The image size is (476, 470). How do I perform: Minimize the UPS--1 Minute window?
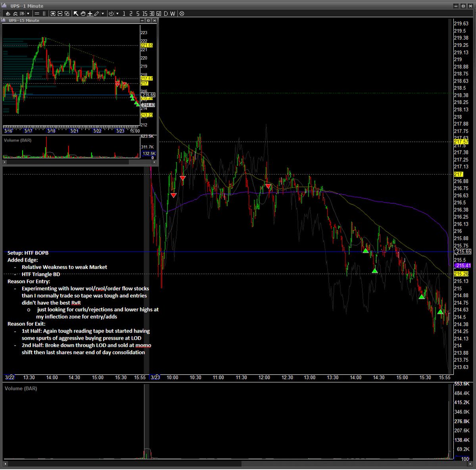[x=455, y=6]
